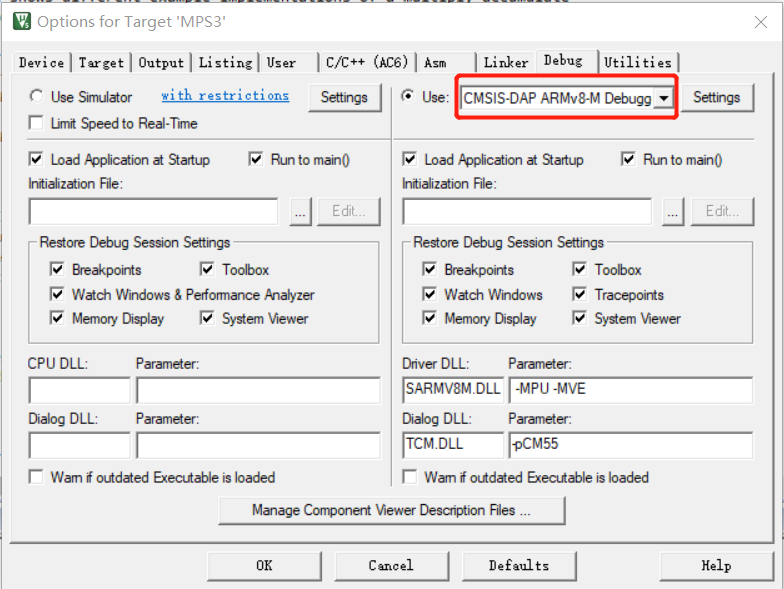Toggle simulator Toolbox checkbox
Screen dimensions: 784x589
point(207,269)
